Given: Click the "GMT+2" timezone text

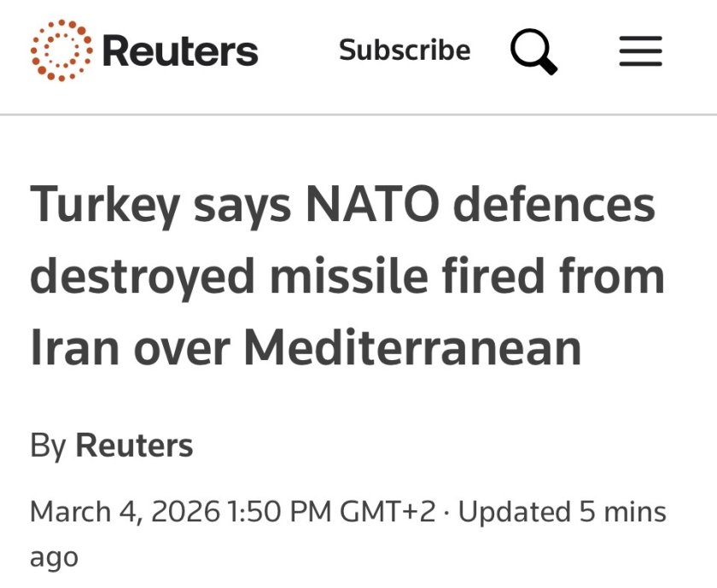Looking at the screenshot, I should [x=388, y=512].
